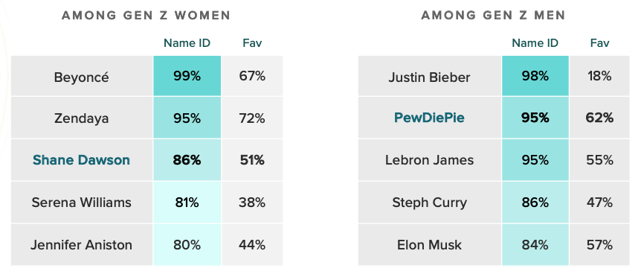The height and width of the screenshot is (277, 644).
Task: Click the PewDiePie highlighted name
Action: (x=429, y=118)
